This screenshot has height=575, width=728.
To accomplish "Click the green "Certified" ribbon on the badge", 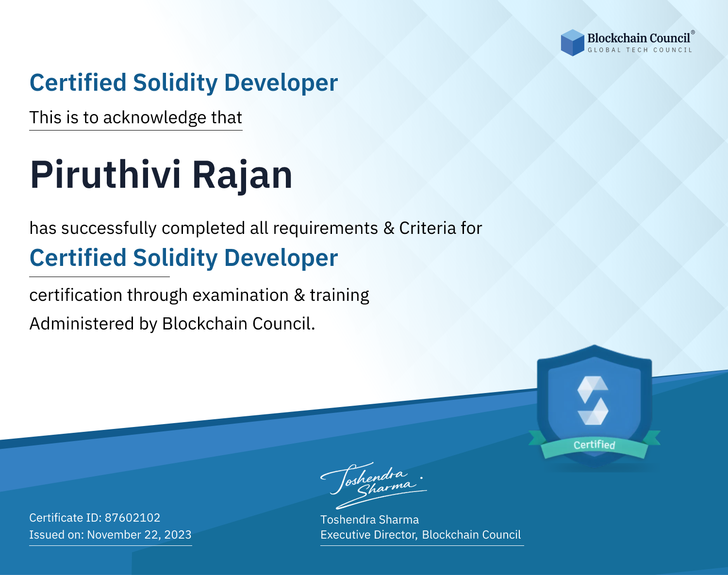I will (x=595, y=445).
